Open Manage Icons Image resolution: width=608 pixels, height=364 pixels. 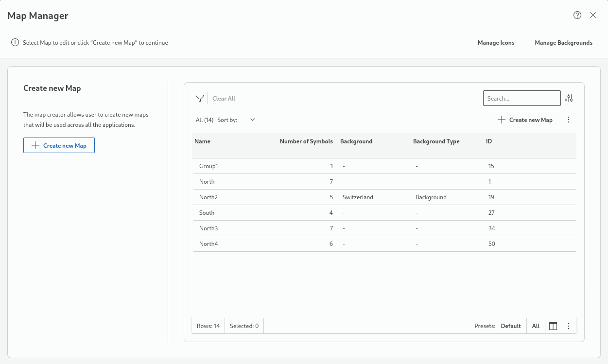[496, 43]
